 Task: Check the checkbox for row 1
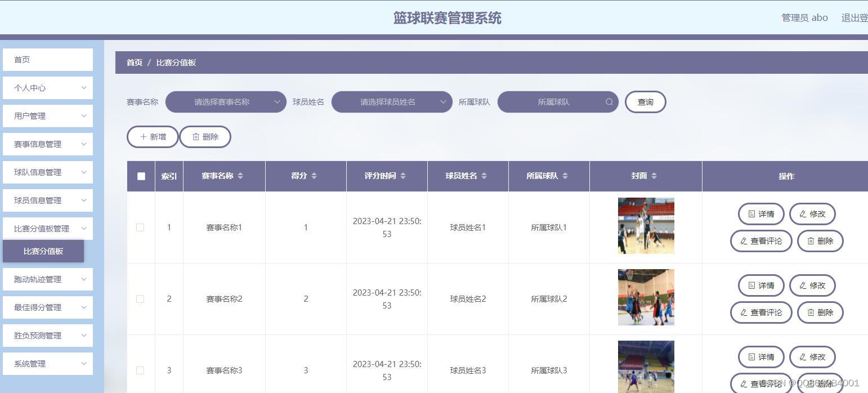click(140, 227)
